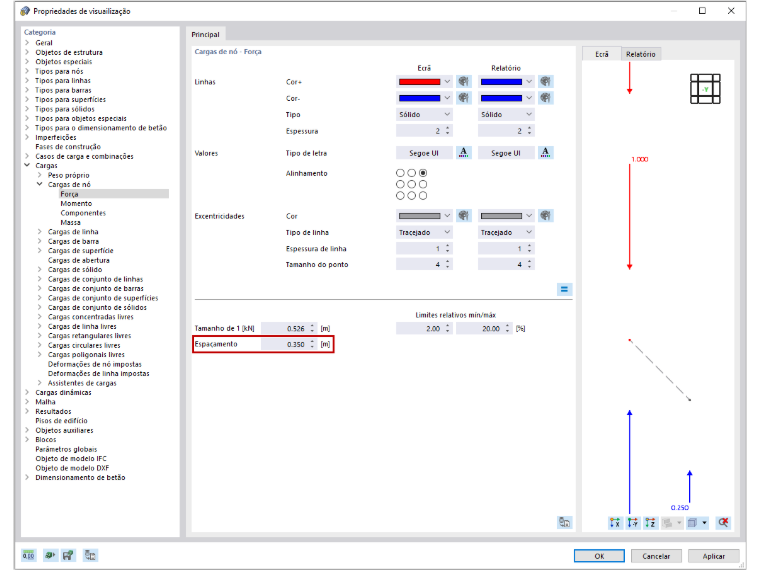
Task: Select top-center alignment radio button
Action: click(412, 173)
